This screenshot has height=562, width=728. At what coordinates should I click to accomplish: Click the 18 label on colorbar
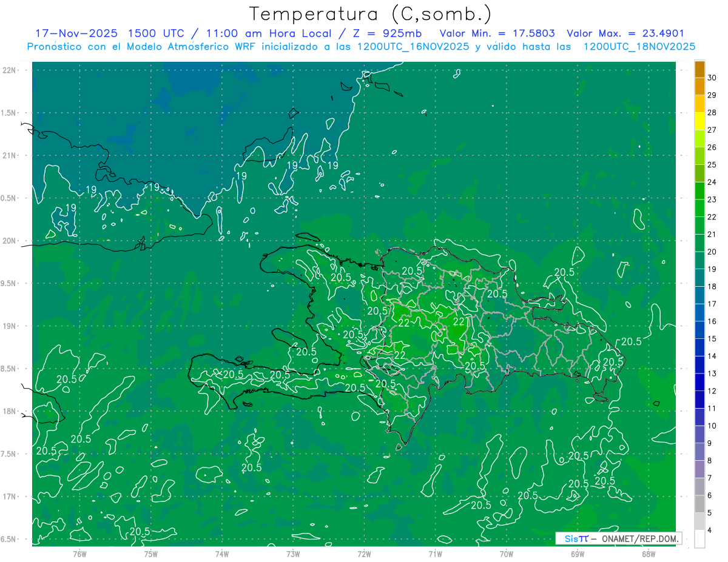point(712,286)
